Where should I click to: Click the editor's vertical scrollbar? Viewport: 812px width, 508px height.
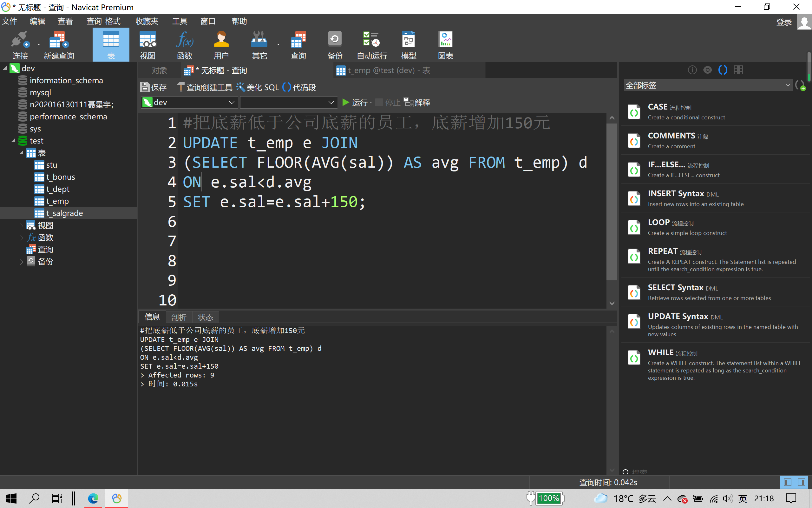pyautogui.click(x=612, y=202)
